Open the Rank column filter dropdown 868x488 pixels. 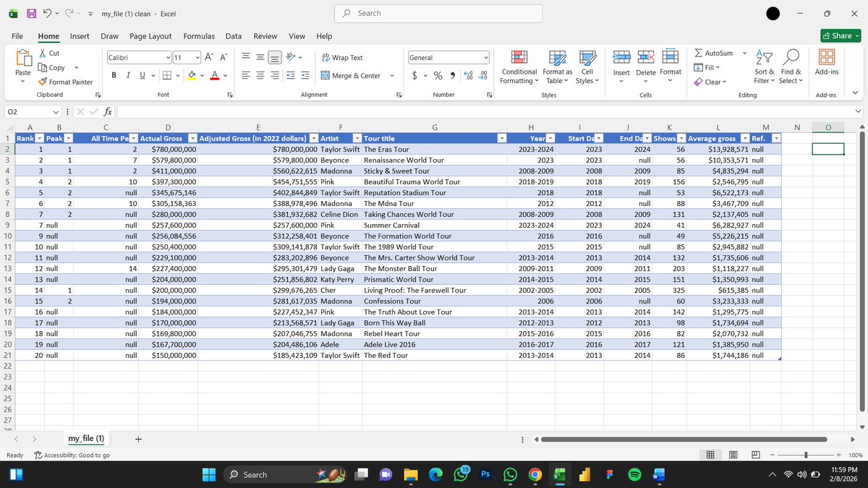coord(39,138)
